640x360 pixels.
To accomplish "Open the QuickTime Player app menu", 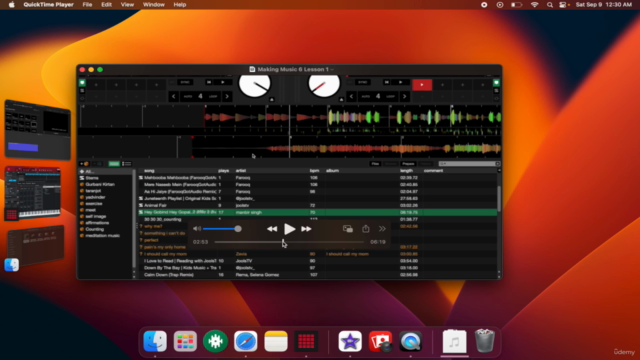I will pyautogui.click(x=49, y=4).
